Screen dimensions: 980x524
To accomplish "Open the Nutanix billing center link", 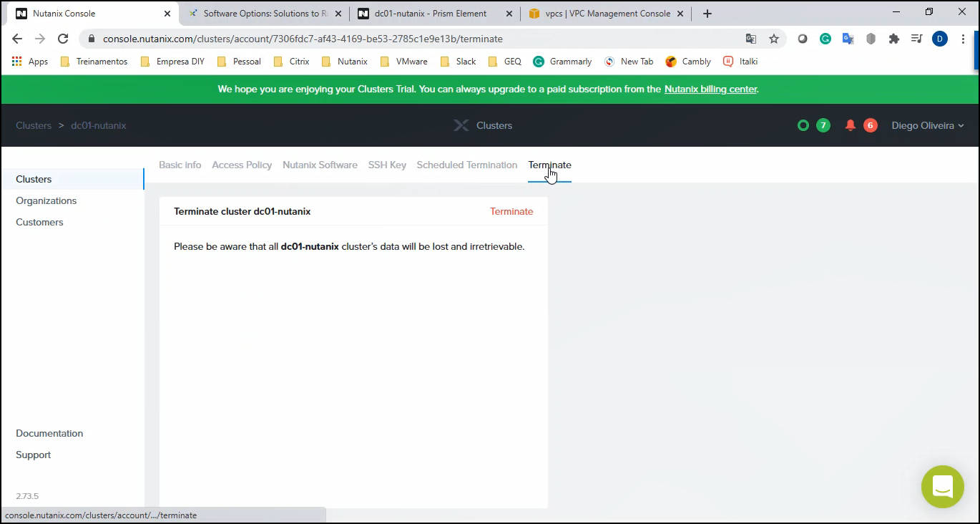I will [710, 89].
